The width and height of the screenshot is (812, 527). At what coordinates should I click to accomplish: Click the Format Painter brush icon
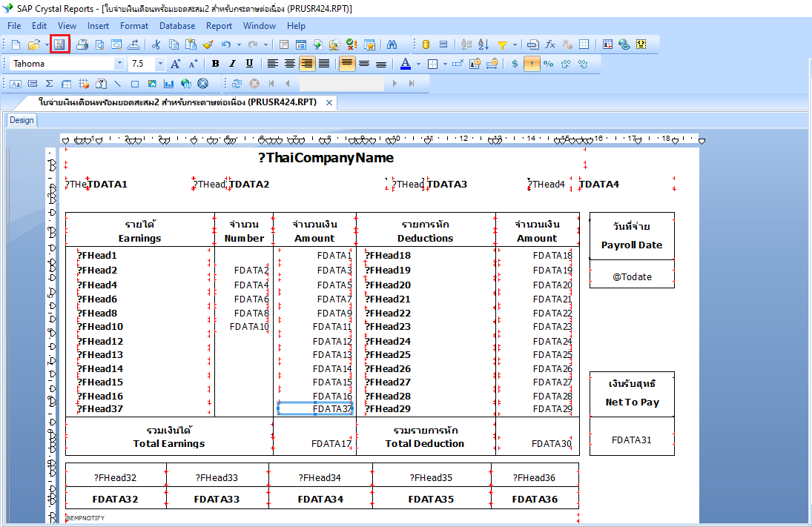tap(208, 44)
